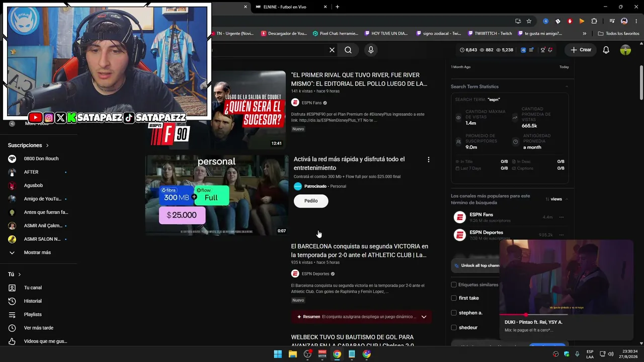The width and height of the screenshot is (644, 362).
Task: Open the TN - Urgente bookmark
Action: pos(233,34)
